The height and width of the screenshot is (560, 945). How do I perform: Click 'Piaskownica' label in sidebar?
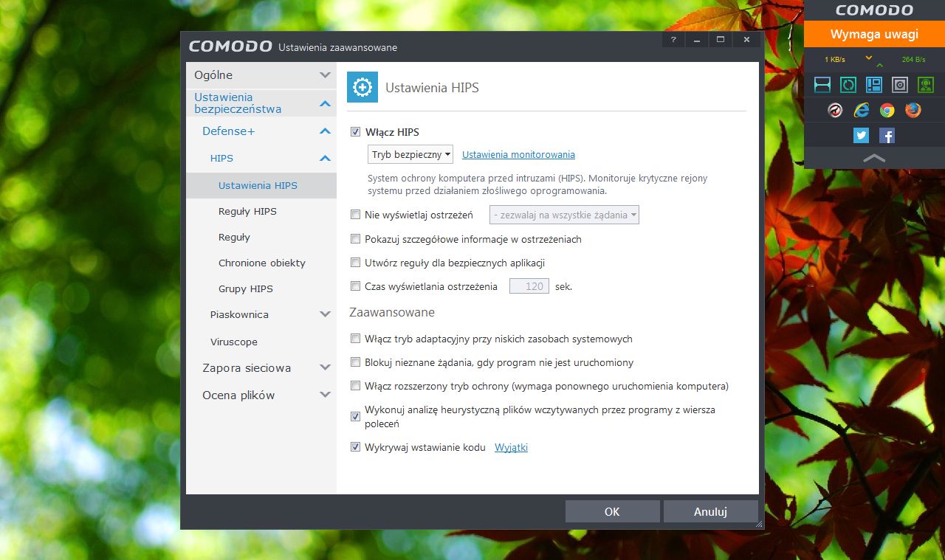pos(239,314)
